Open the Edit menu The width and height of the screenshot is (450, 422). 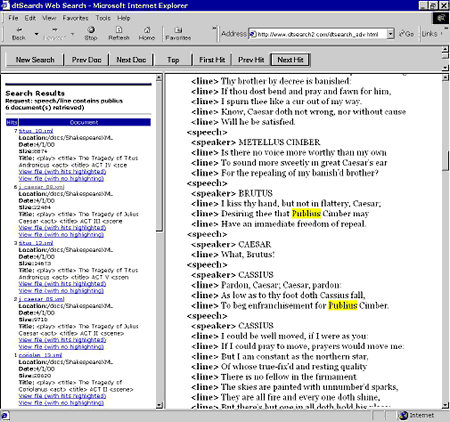click(x=30, y=18)
